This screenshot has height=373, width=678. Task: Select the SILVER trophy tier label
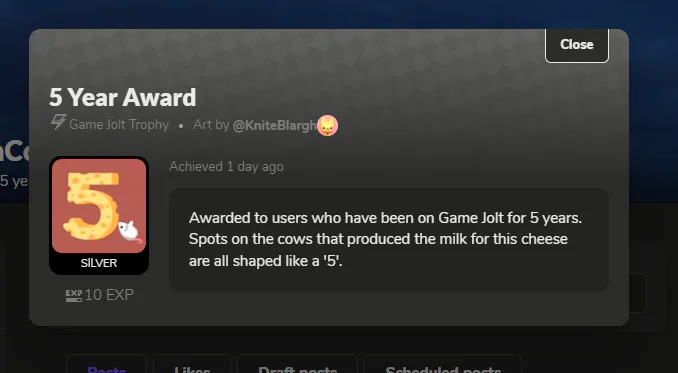pos(99,263)
